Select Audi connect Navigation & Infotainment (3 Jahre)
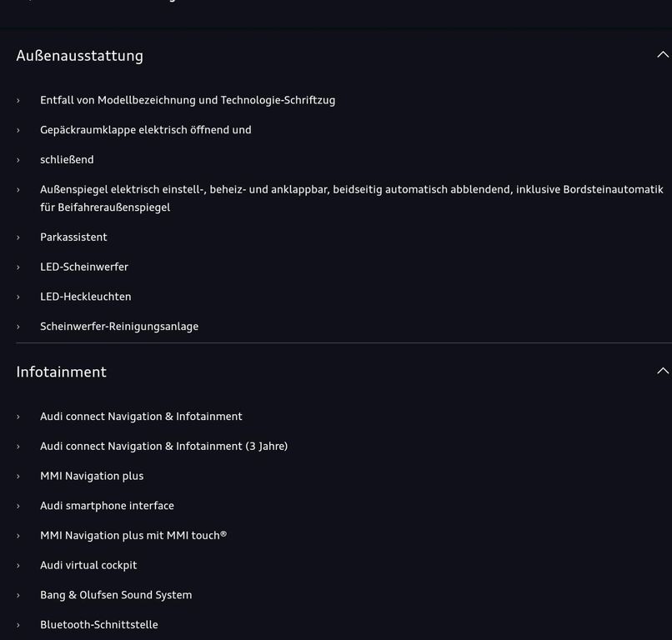This screenshot has height=640, width=672. [163, 447]
